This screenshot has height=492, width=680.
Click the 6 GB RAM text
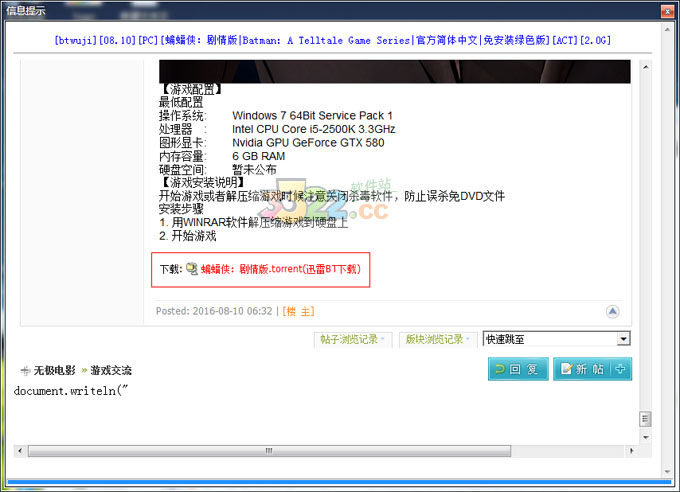coord(258,156)
